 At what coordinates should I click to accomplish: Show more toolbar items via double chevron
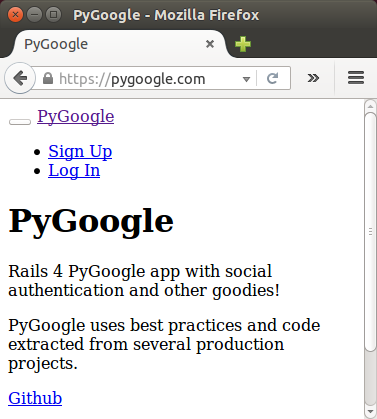[x=313, y=78]
